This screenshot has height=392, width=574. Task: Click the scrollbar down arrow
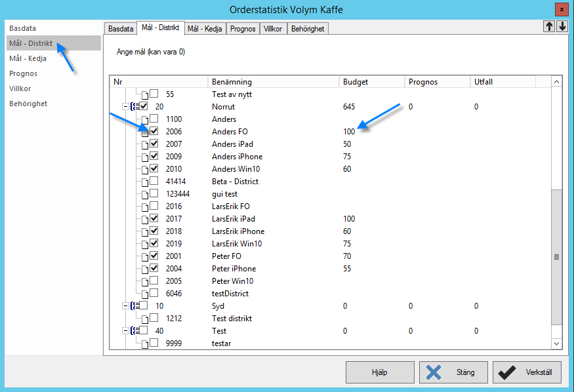556,343
